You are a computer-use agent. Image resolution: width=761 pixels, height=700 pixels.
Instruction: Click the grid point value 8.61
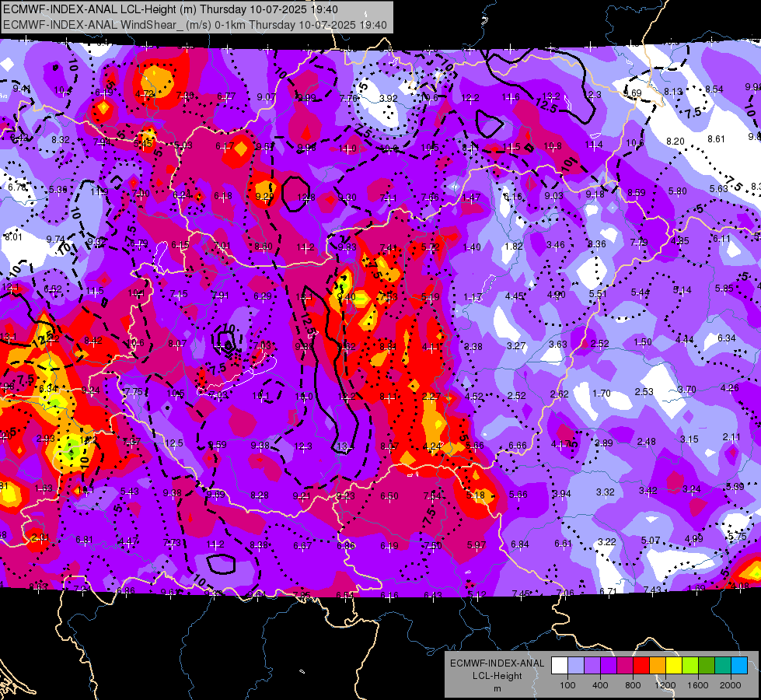click(716, 139)
